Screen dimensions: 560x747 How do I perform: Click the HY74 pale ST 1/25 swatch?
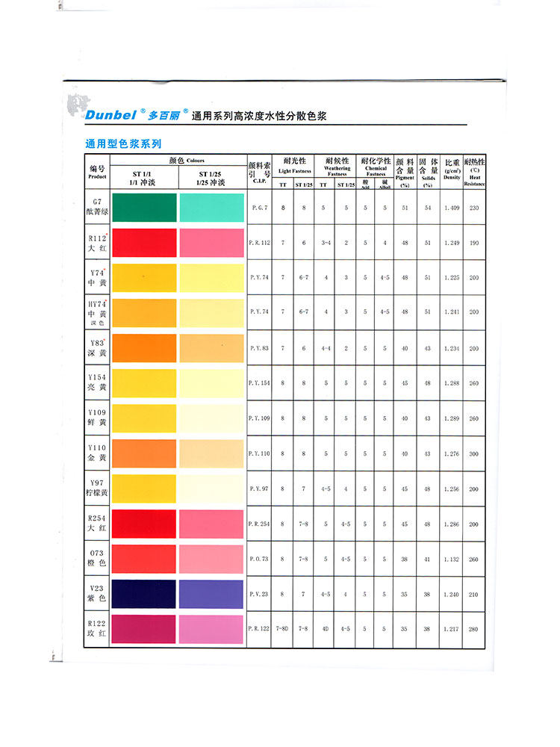(212, 313)
